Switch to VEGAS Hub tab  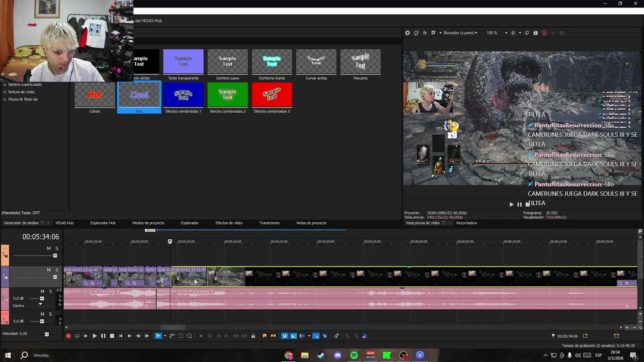coord(64,223)
